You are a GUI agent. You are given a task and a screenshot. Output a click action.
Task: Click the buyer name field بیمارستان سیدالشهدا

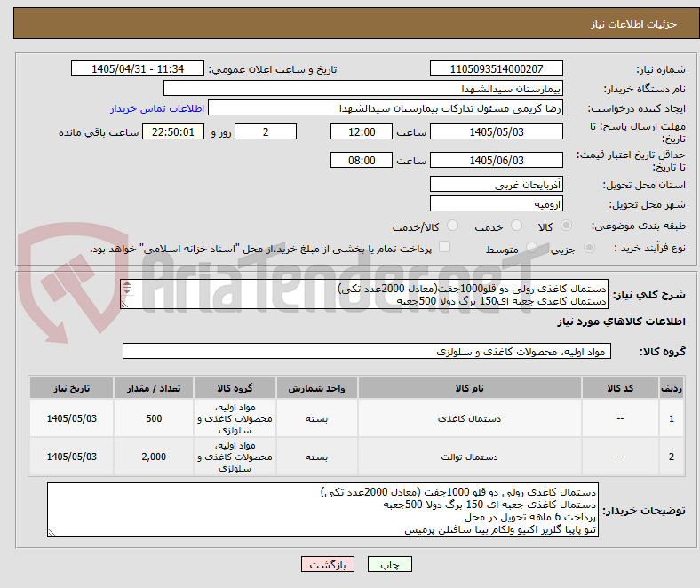pos(363,89)
